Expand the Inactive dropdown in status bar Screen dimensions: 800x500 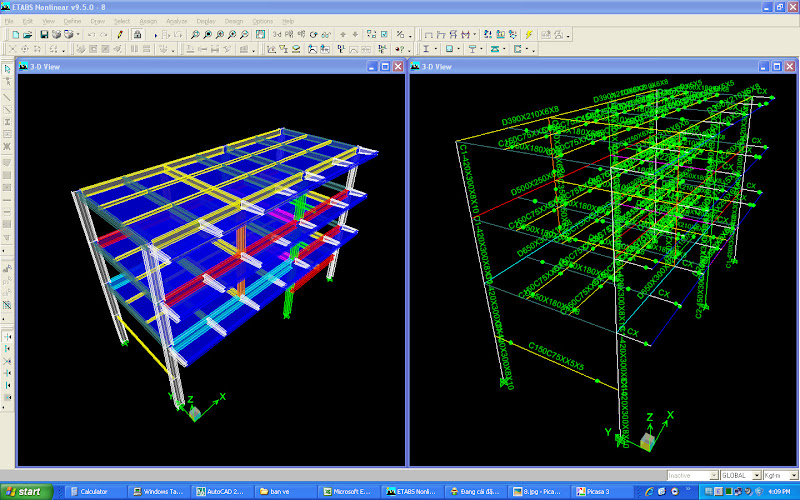click(x=713, y=475)
